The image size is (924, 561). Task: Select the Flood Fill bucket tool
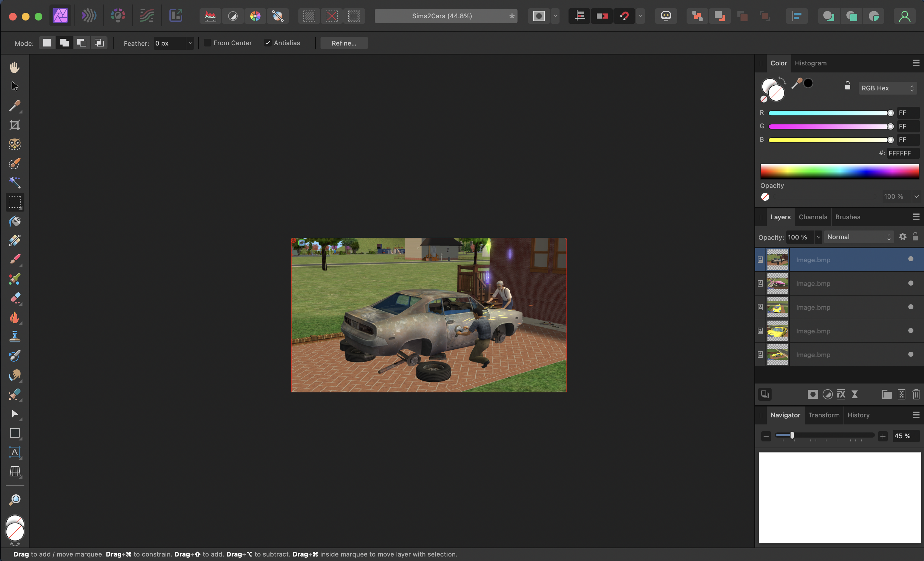click(15, 221)
